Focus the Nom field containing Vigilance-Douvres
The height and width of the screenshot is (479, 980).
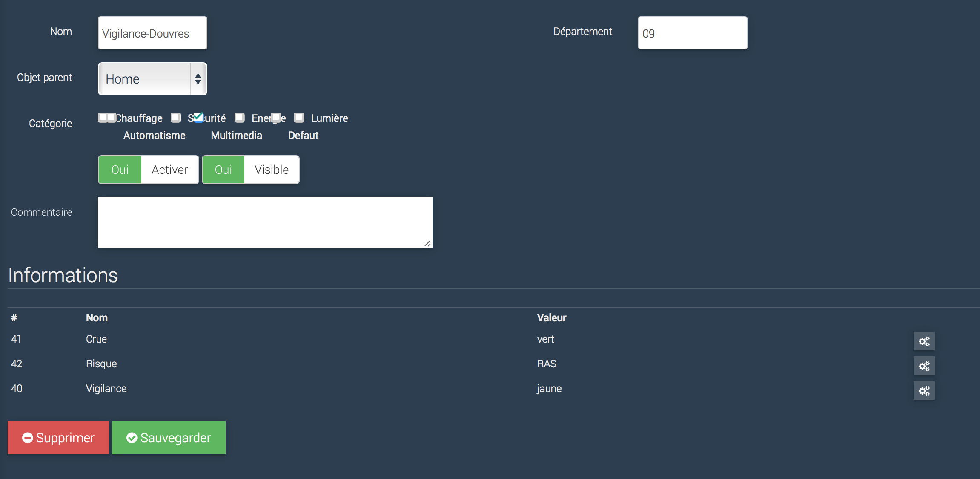(x=152, y=33)
